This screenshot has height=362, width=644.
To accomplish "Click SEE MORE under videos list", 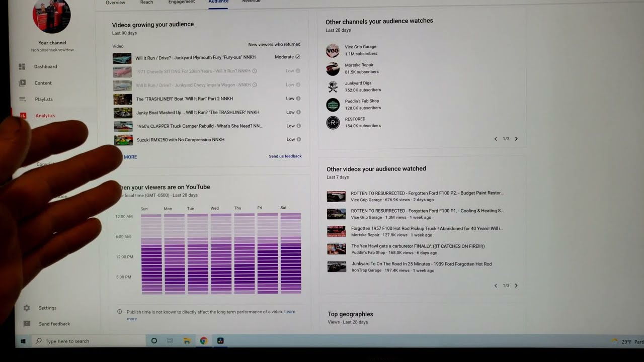I will [x=130, y=157].
